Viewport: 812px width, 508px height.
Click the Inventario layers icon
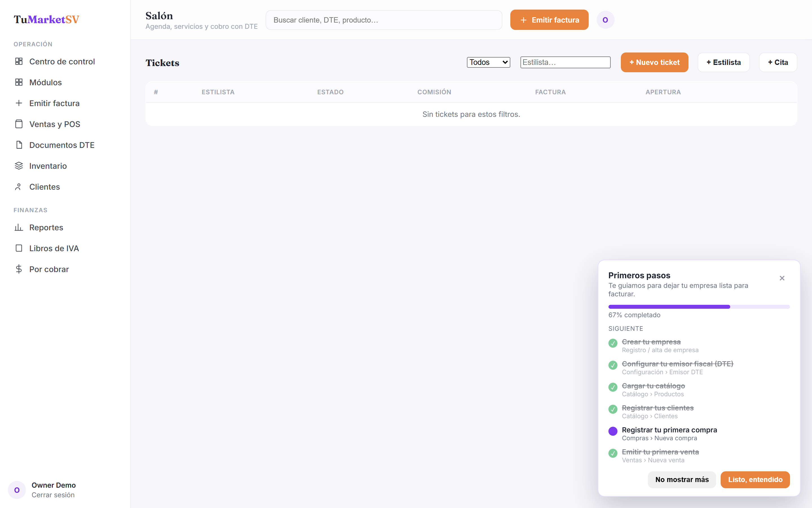click(19, 166)
